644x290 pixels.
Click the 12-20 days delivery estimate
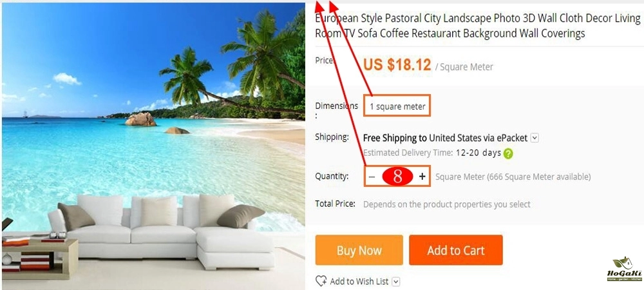tap(478, 153)
